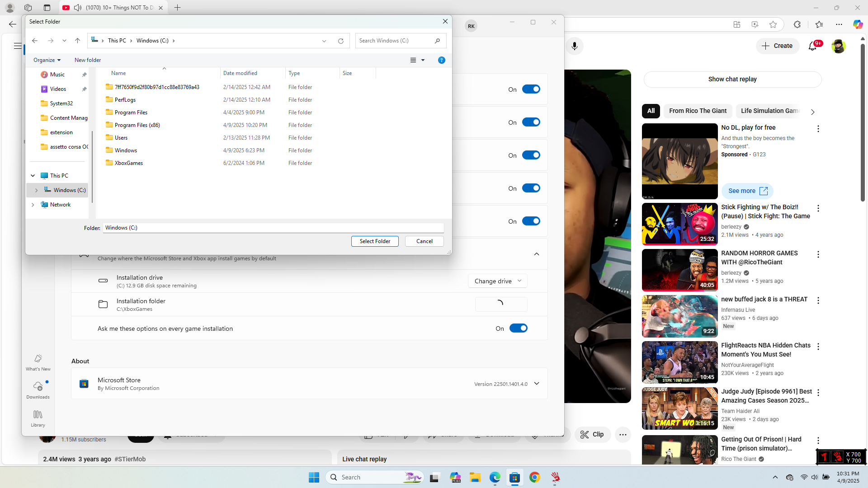Open view options dropdown arrow
Image resolution: width=868 pixels, height=488 pixels.
423,60
